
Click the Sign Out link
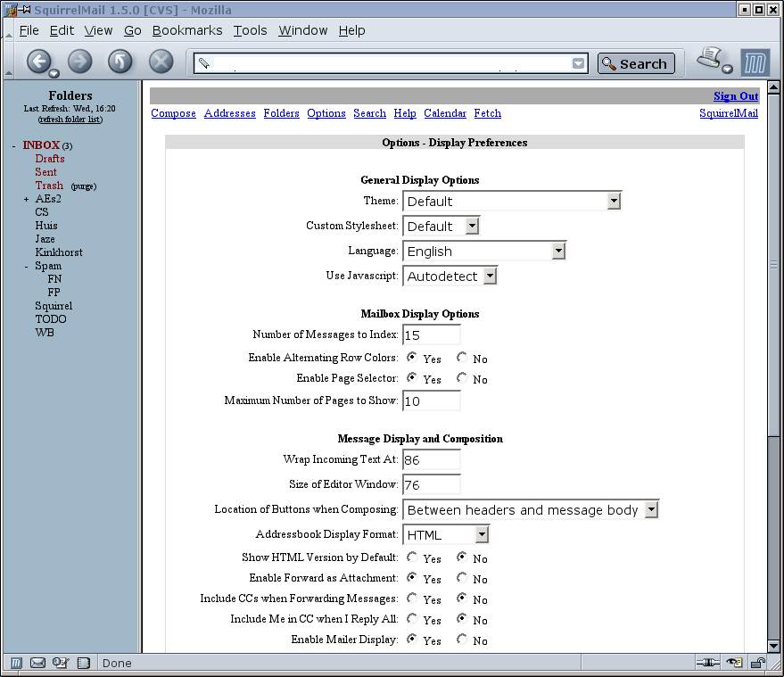coord(736,96)
